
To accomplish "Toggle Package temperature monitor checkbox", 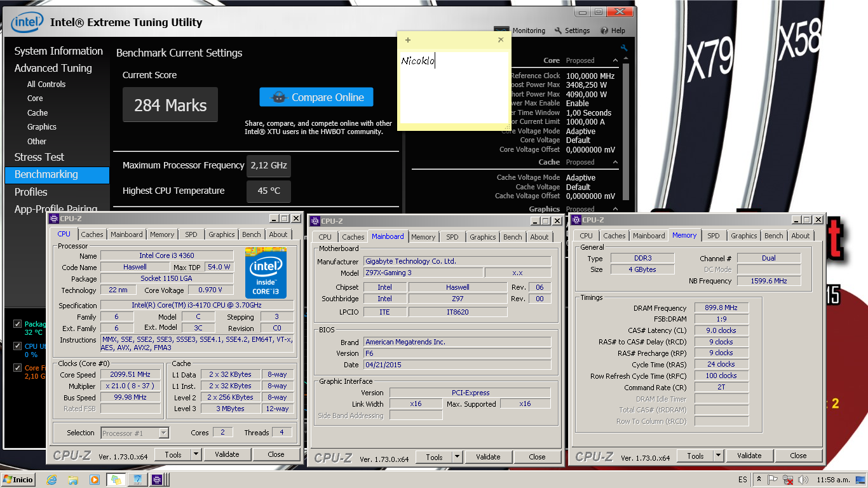I will pos(18,324).
